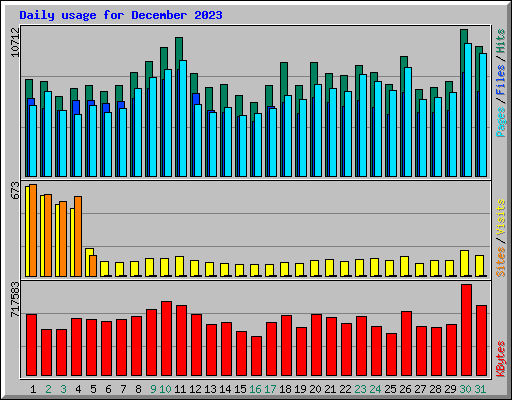Click day label '12' on the x-axis
512x400 pixels.
click(195, 389)
